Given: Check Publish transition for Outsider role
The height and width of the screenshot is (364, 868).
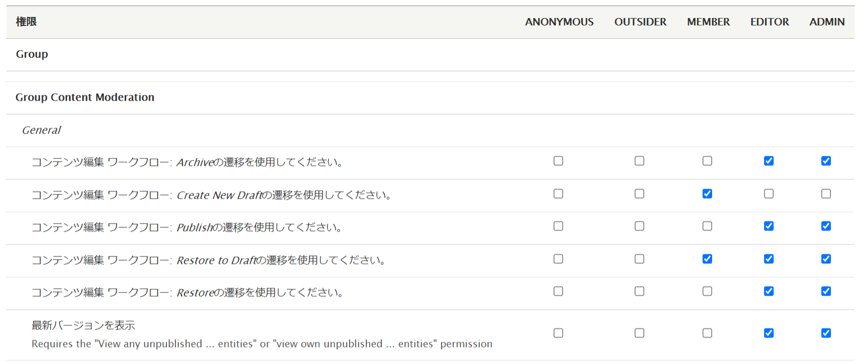Looking at the screenshot, I should pos(639,226).
